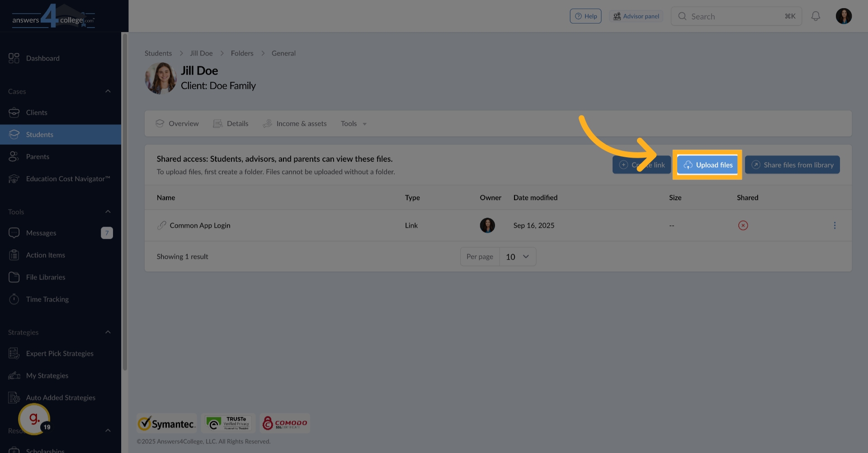The height and width of the screenshot is (453, 868).
Task: Click the Folders breadcrumb link
Action: [242, 53]
